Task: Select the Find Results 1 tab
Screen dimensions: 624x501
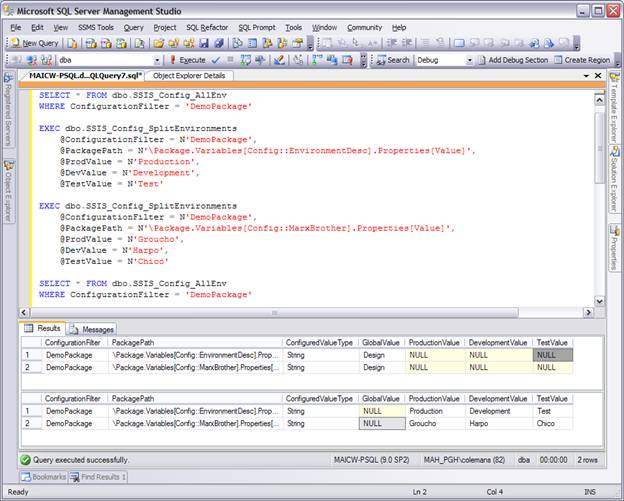Action: coord(96,477)
